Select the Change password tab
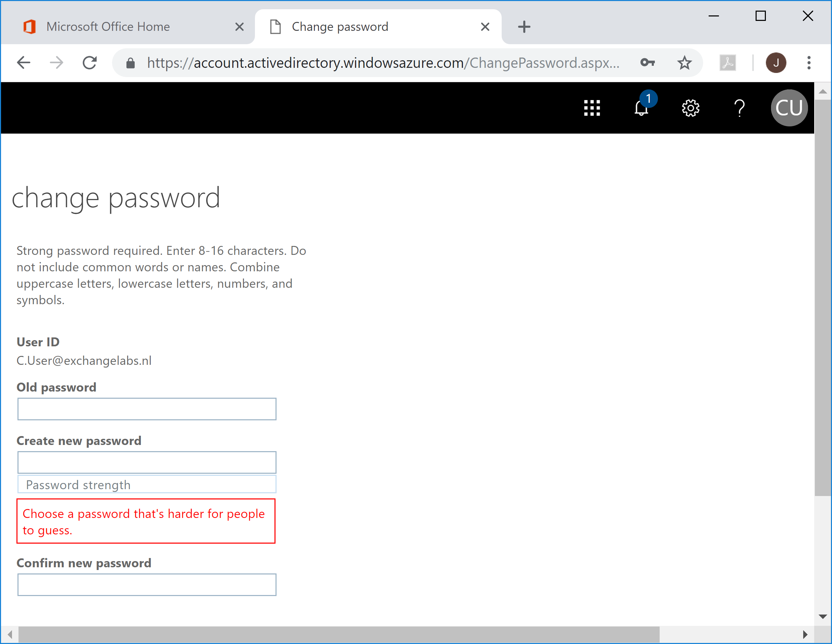The image size is (832, 644). (x=340, y=26)
